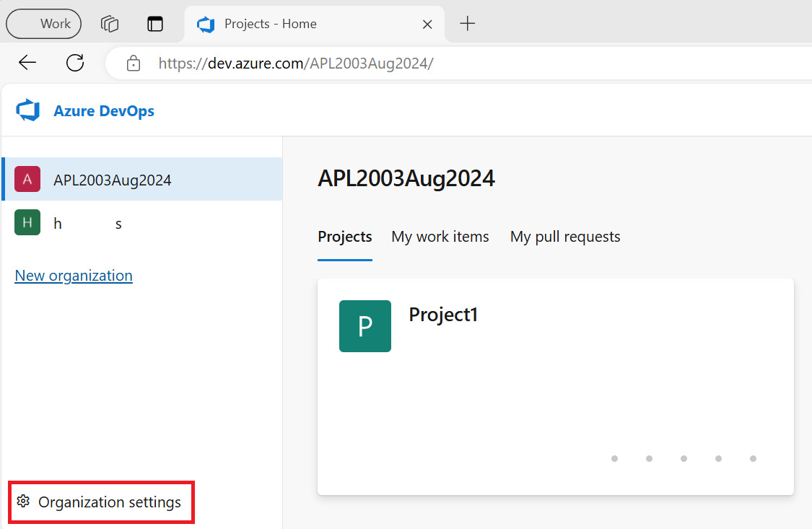Select the second pagination dot under Project1

pos(649,458)
